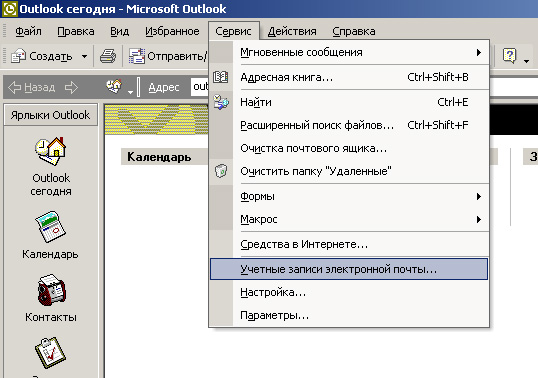
Task: Click the forward arrow navigation icon
Action: pyautogui.click(x=71, y=87)
